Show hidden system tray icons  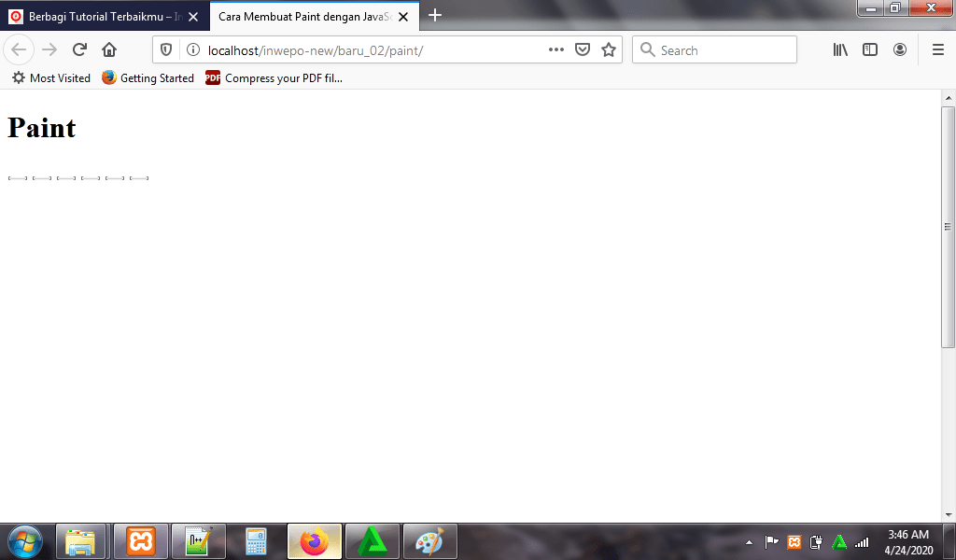pyautogui.click(x=750, y=541)
